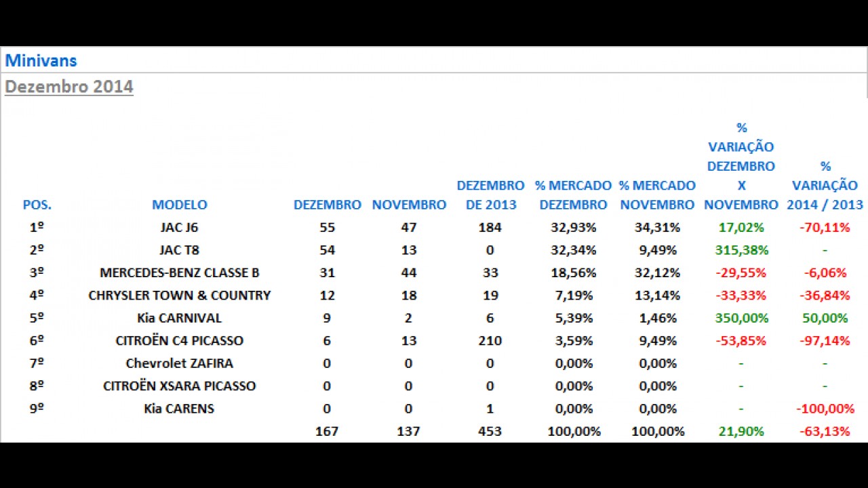Click the 315,38% variation cell

pyautogui.click(x=741, y=250)
